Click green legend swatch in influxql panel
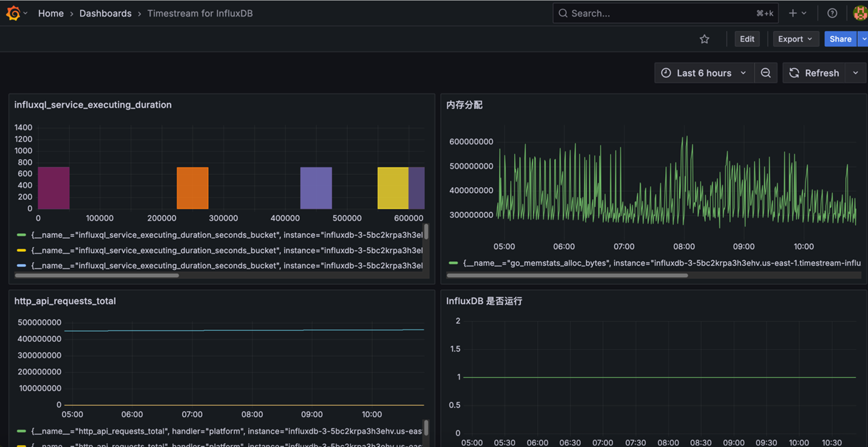This screenshot has width=868, height=447. [x=21, y=234]
